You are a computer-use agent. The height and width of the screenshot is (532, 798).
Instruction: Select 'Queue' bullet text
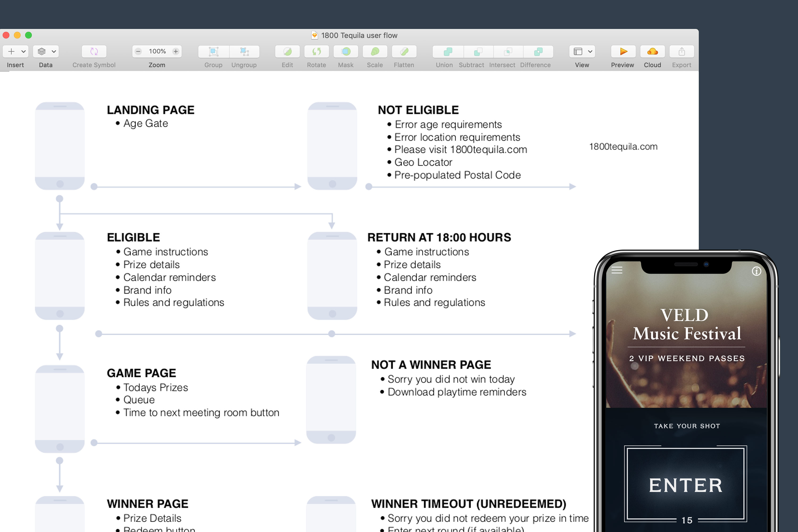pyautogui.click(x=139, y=400)
